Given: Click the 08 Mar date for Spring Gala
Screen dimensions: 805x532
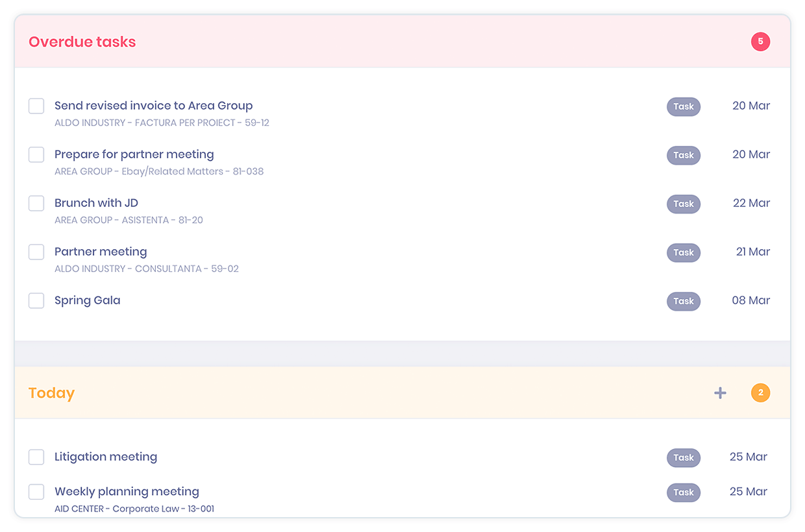Looking at the screenshot, I should pyautogui.click(x=751, y=300).
